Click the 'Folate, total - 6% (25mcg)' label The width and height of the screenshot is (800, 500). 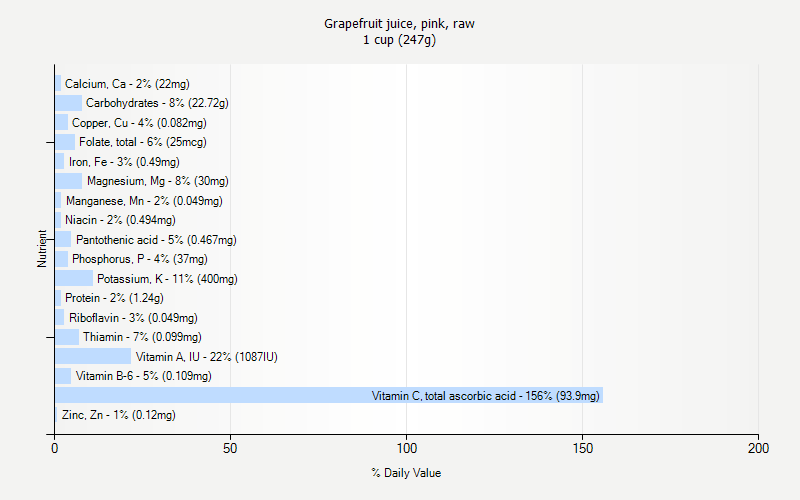(x=143, y=142)
